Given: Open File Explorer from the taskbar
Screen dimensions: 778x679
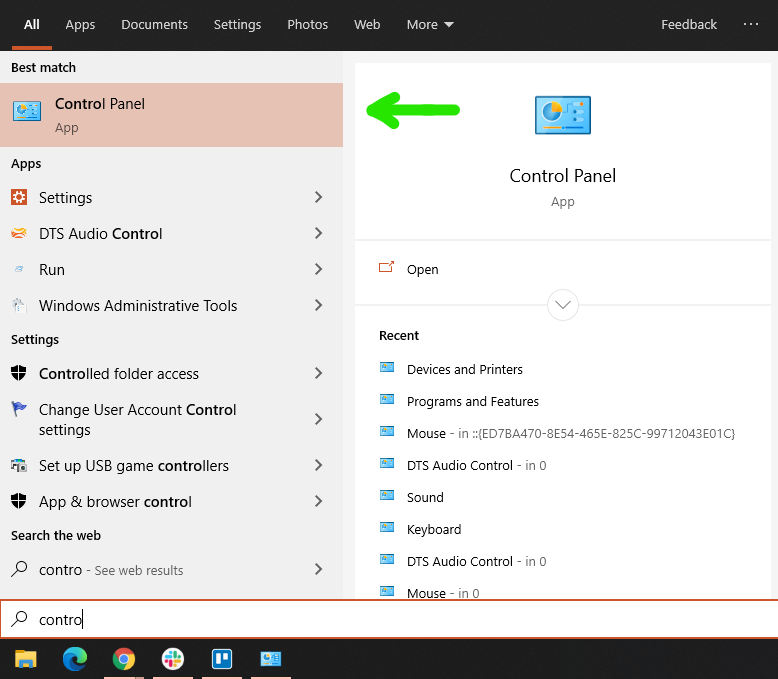Looking at the screenshot, I should [x=26, y=659].
